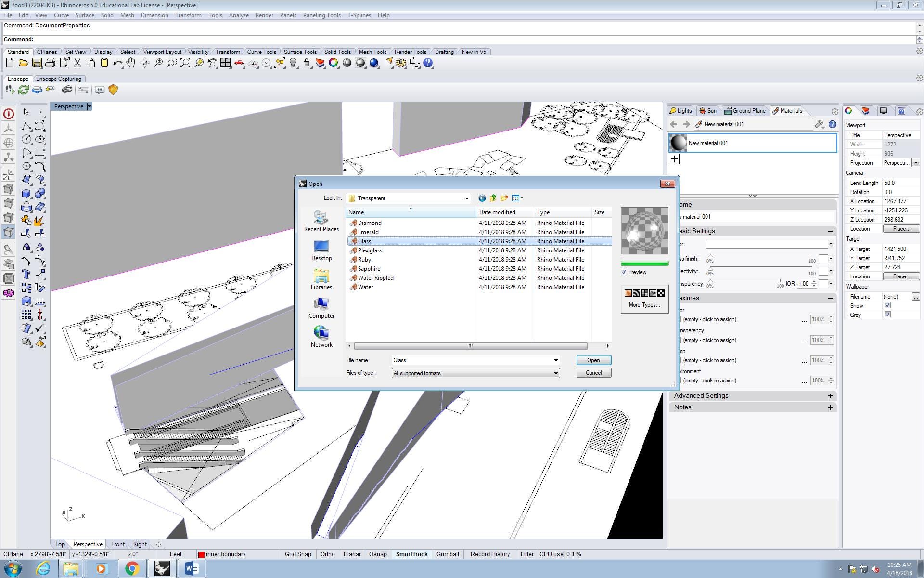The image size is (924, 578).
Task: Select the Plexiglass material file
Action: point(370,250)
